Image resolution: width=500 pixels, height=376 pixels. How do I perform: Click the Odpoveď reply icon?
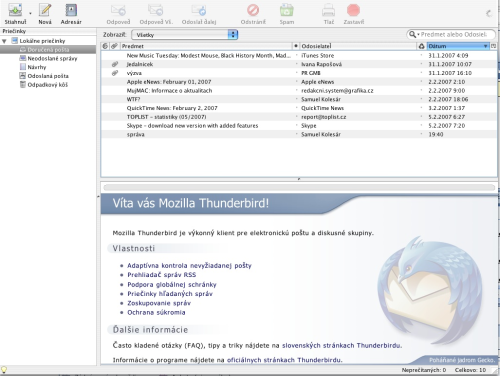118,10
